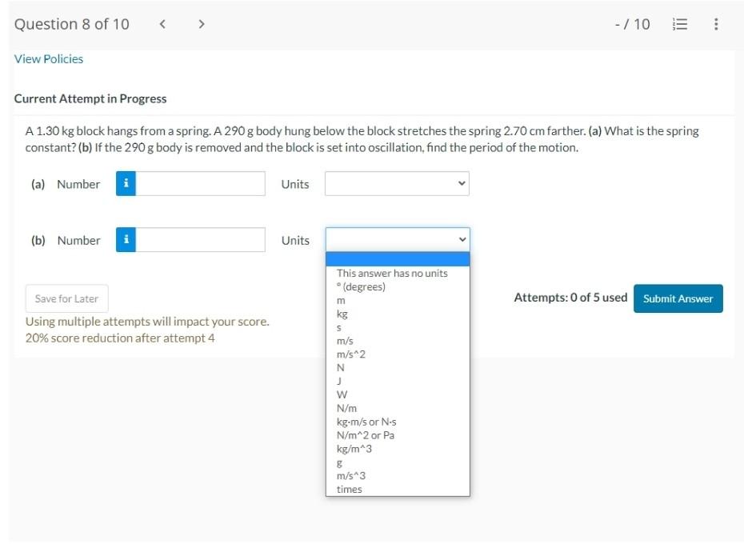The width and height of the screenshot is (744, 560).
Task: Select the 's' unit option
Action: point(398,327)
